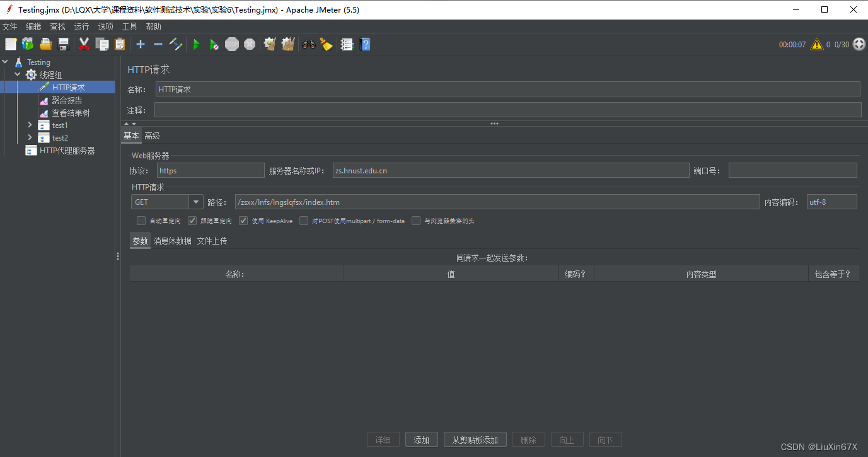Click the panel collapse arrows under 注释

pos(130,124)
